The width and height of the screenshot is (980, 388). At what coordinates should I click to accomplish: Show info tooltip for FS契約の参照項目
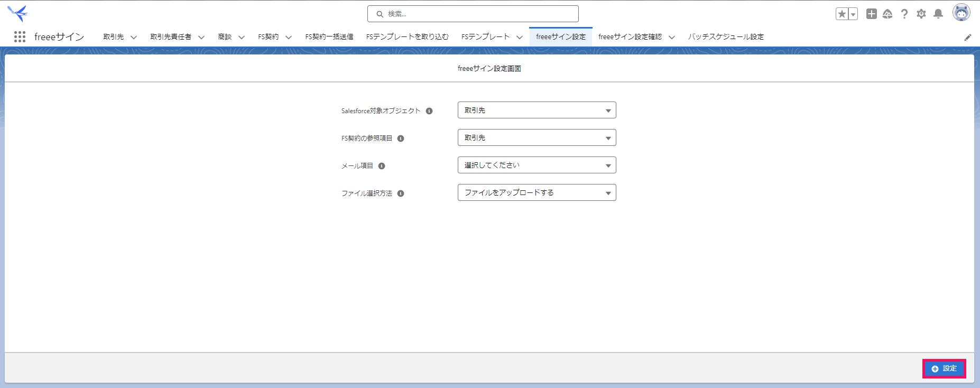[x=401, y=138]
